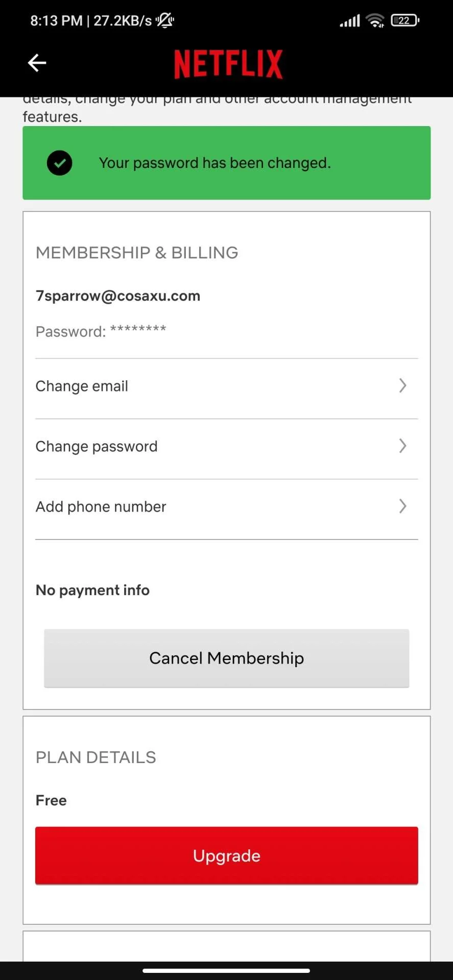This screenshot has height=980, width=453.
Task: Expand the Change password chevron arrow
Action: [402, 446]
